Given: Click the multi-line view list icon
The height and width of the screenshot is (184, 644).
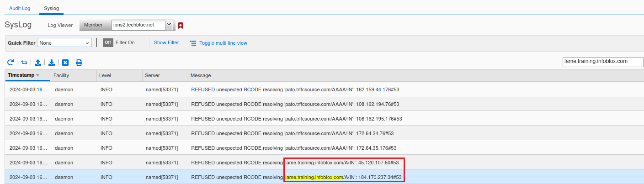Looking at the screenshot, I should pyautogui.click(x=193, y=43).
